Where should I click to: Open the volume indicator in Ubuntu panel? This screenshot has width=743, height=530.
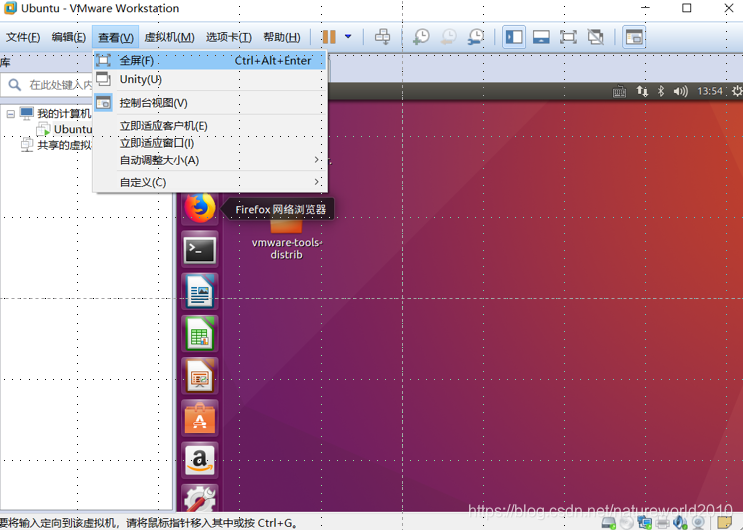coord(680,91)
